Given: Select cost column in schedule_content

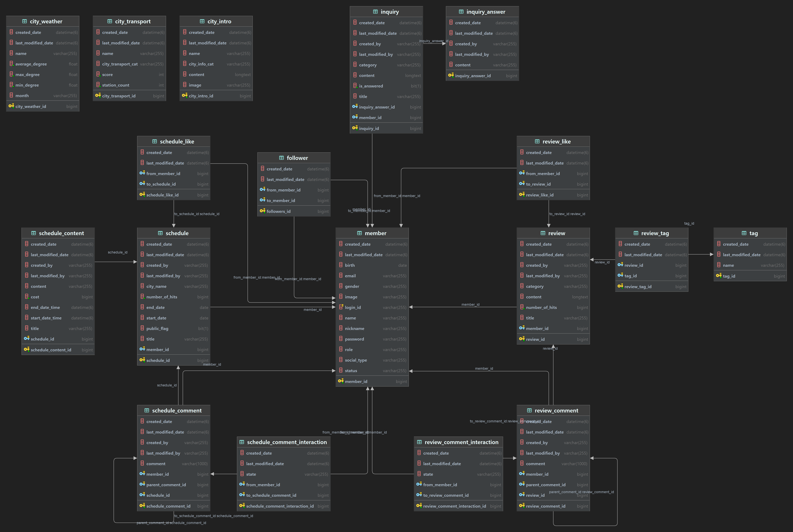Looking at the screenshot, I should point(58,297).
